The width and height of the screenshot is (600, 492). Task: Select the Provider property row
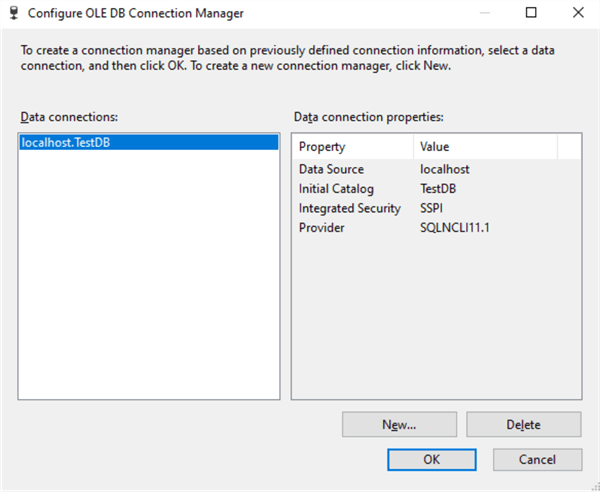321,228
